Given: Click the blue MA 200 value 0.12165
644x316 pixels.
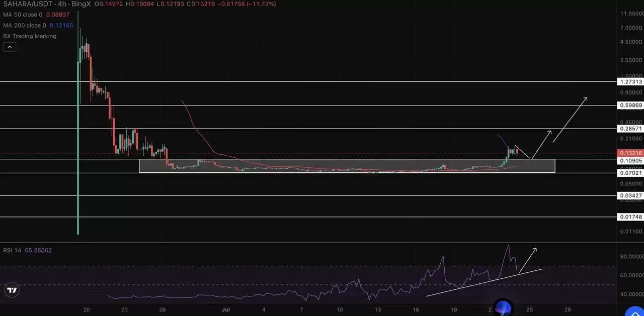Looking at the screenshot, I should click(x=60, y=25).
